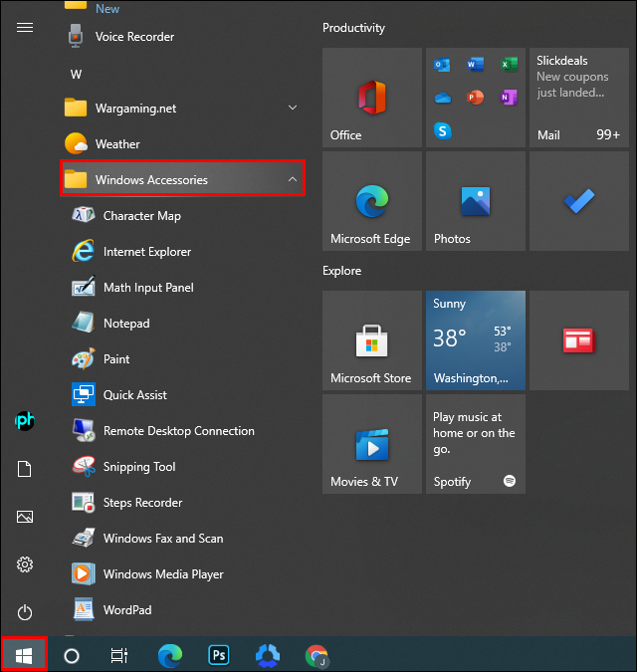Viewport: 637px width, 672px height.
Task: Click the Office tile
Action: click(372, 98)
